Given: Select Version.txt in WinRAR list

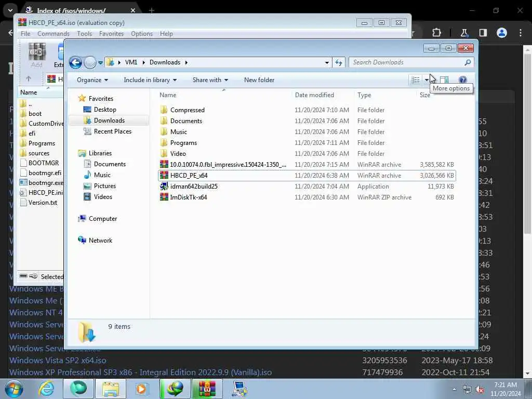Looking at the screenshot, I should [43, 203].
